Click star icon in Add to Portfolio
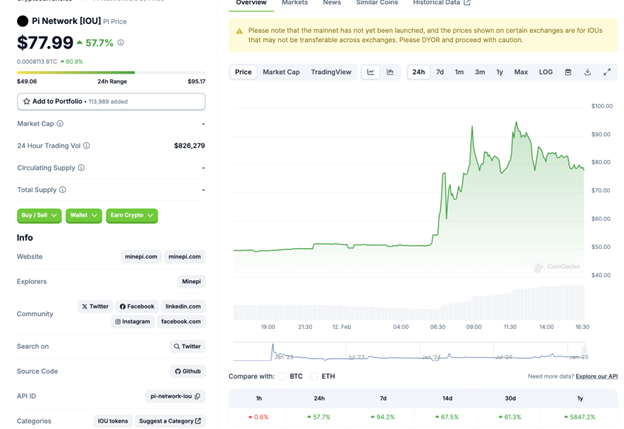 click(27, 101)
